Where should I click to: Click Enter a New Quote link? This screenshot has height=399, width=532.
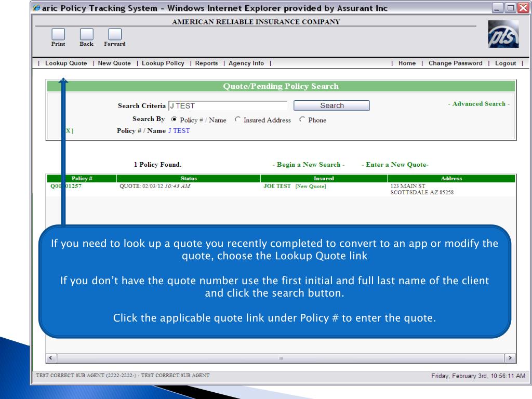(395, 165)
